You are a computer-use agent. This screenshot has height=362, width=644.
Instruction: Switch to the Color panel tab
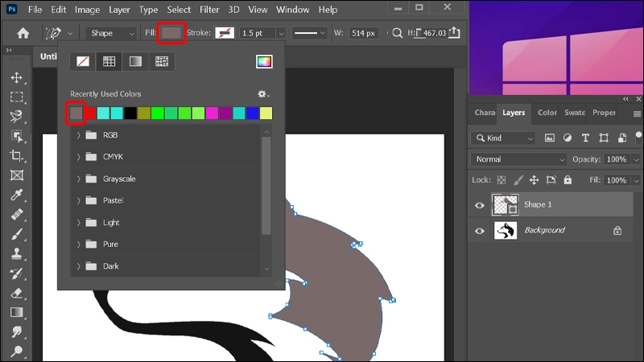click(547, 113)
